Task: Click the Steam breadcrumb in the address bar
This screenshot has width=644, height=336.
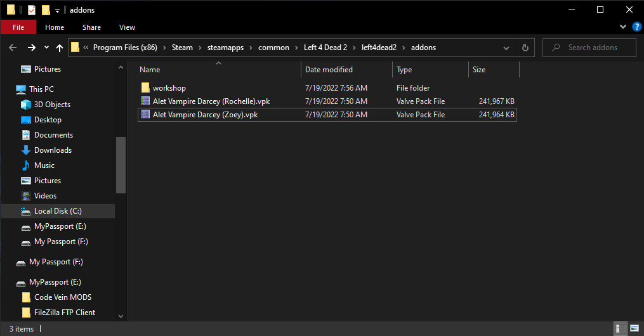Action: pyautogui.click(x=182, y=48)
